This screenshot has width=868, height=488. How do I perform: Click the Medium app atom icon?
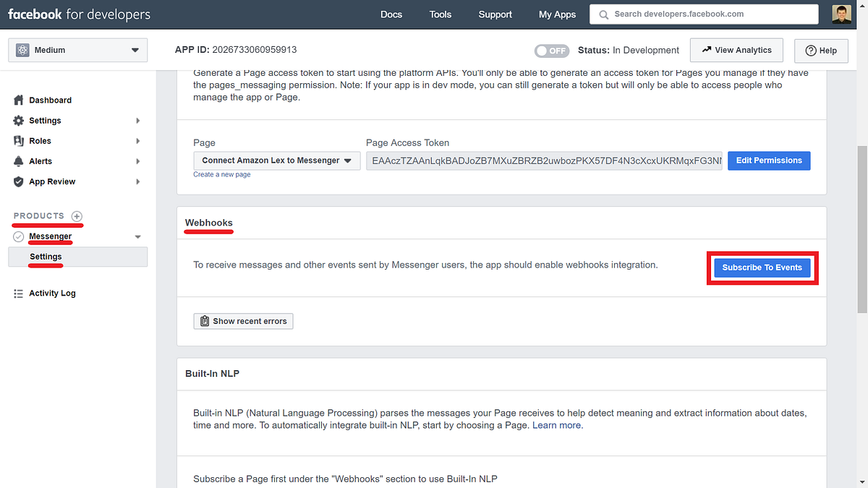[x=22, y=50]
